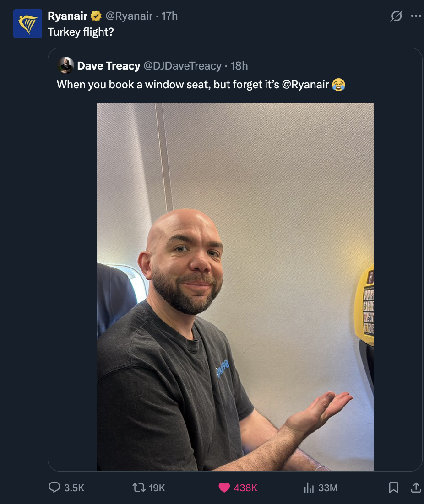Open the Grok circle-slash icon

tap(397, 16)
